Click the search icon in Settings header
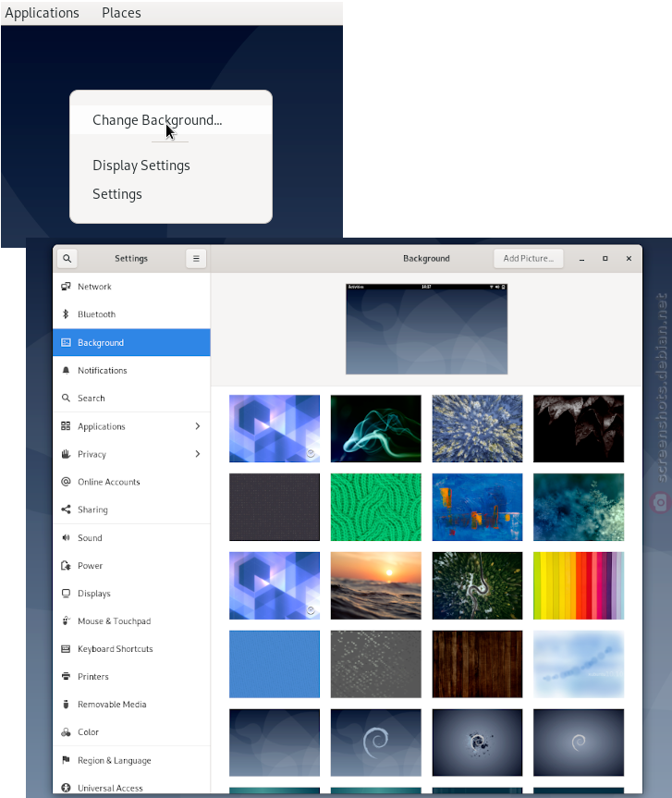This screenshot has width=672, height=798. (67, 259)
